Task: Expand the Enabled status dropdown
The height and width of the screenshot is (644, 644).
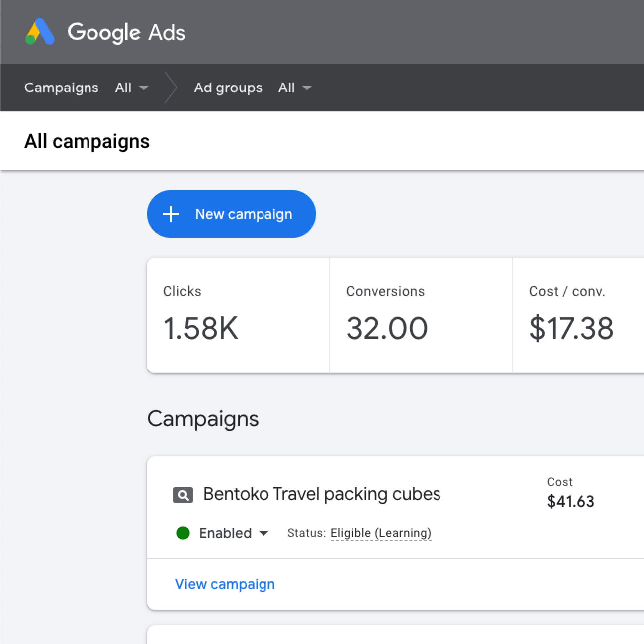Action: click(233, 533)
